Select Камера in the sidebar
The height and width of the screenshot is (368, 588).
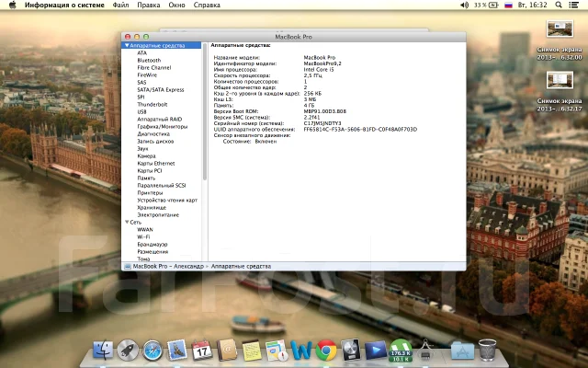click(146, 156)
